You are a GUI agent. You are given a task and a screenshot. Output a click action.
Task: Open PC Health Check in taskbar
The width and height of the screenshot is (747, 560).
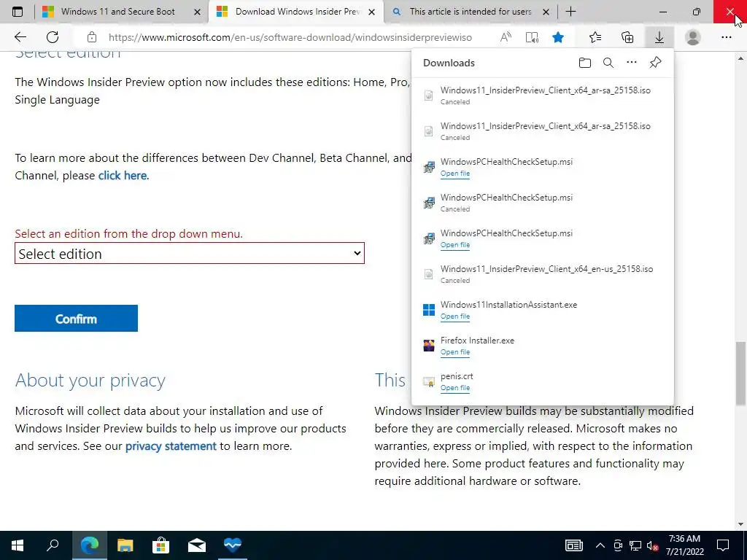(233, 545)
